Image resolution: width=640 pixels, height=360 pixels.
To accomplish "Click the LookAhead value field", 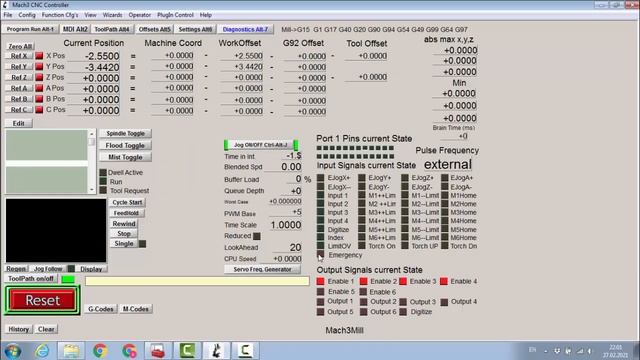I will [287, 247].
